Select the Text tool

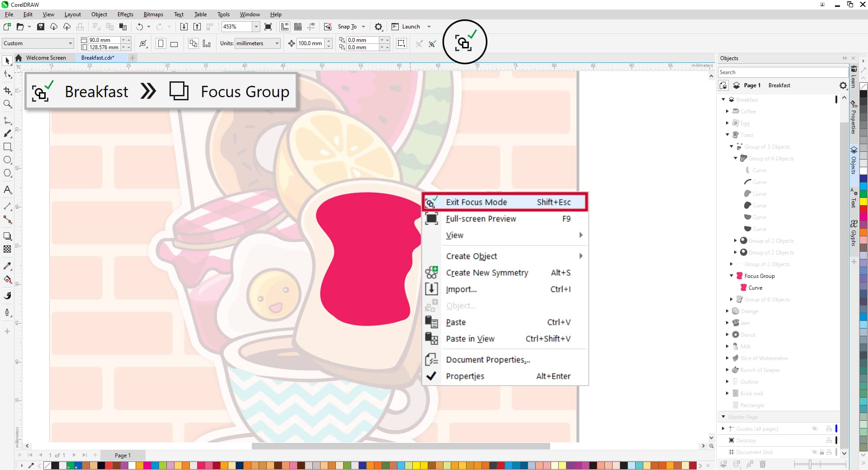[x=7, y=190]
